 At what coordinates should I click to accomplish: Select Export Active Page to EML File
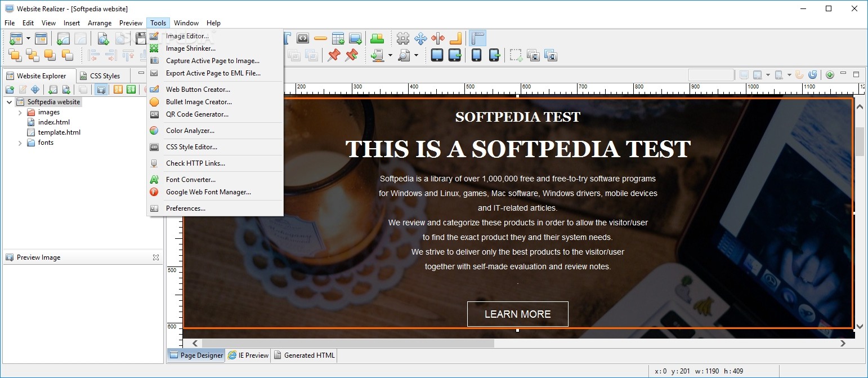(x=215, y=73)
